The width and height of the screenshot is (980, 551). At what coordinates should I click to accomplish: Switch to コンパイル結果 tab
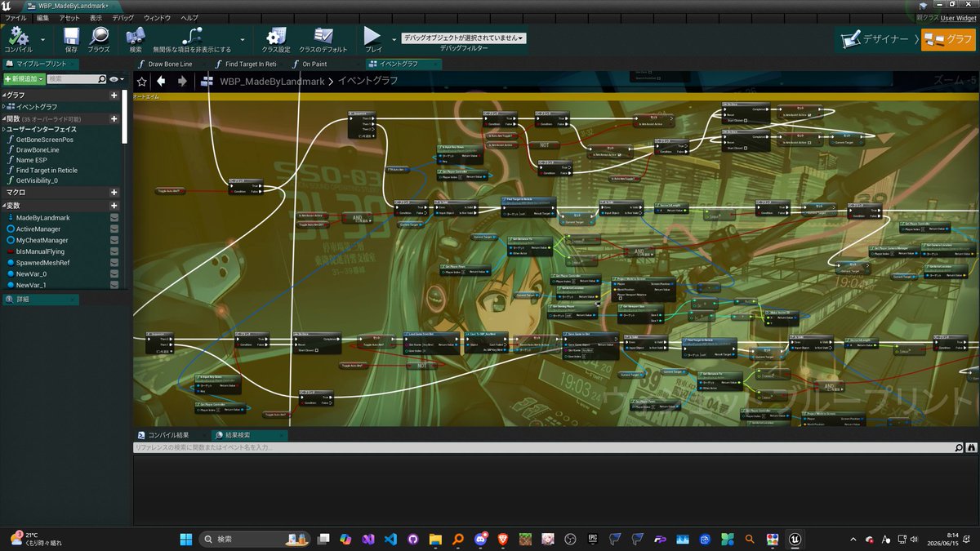[x=168, y=435]
